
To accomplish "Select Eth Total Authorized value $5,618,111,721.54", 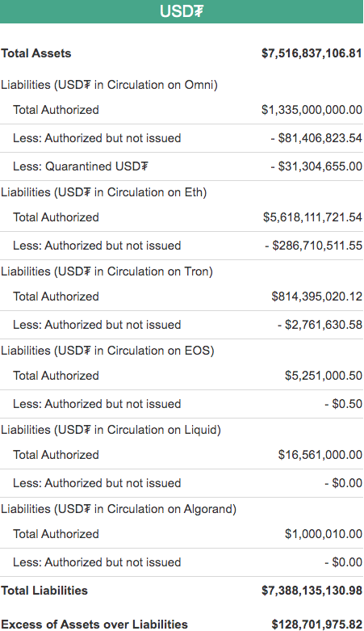I will pyautogui.click(x=312, y=217).
